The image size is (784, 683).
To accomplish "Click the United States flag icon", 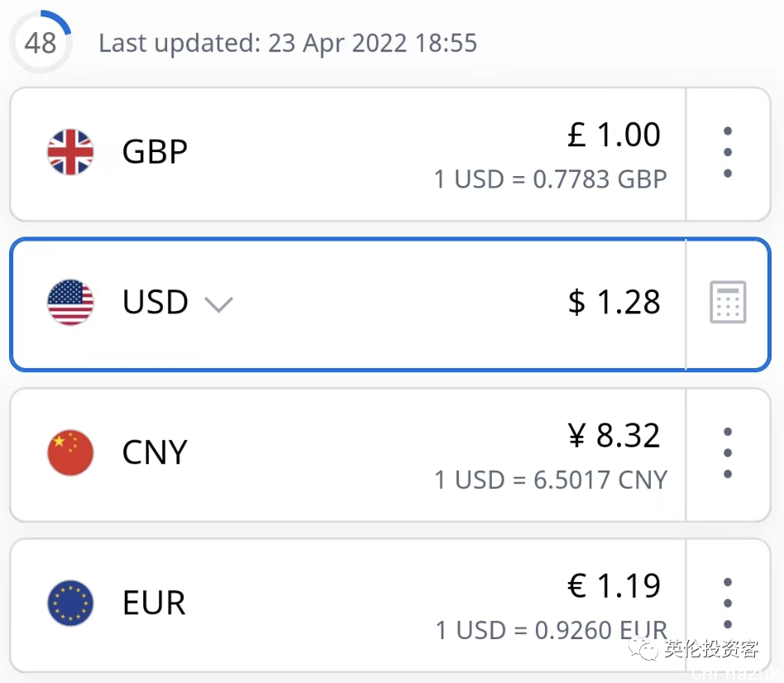I will click(70, 303).
